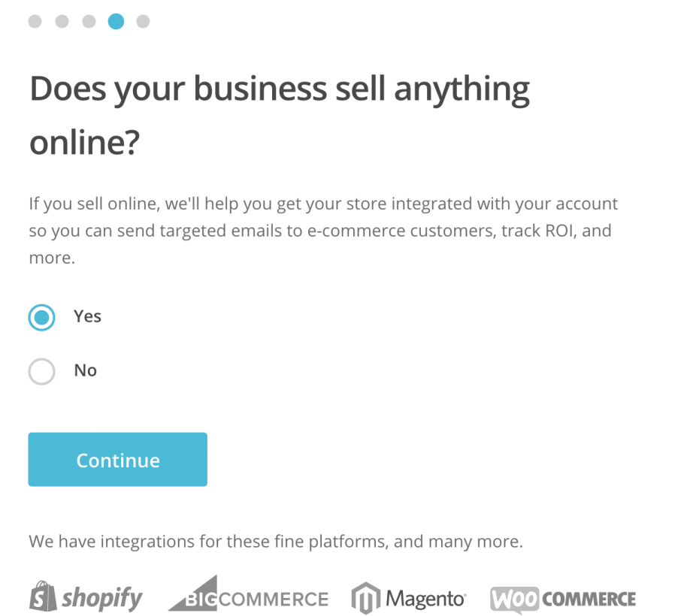Click the question headline about selling online

279,113
